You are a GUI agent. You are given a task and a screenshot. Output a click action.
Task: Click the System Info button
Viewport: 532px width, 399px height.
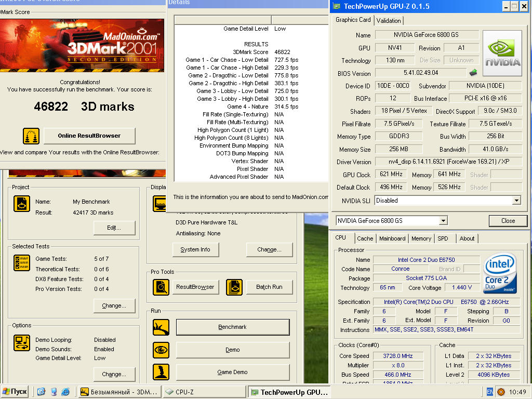[x=195, y=250]
